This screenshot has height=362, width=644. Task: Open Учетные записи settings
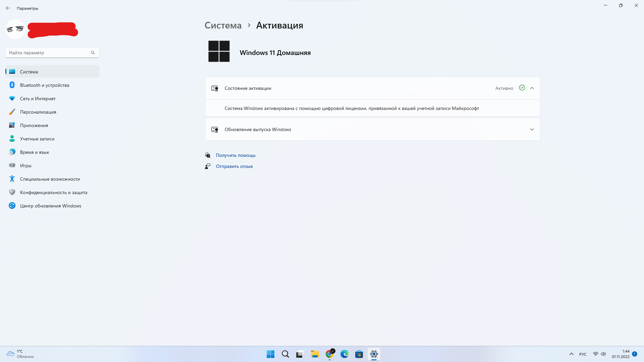pyautogui.click(x=52, y=139)
